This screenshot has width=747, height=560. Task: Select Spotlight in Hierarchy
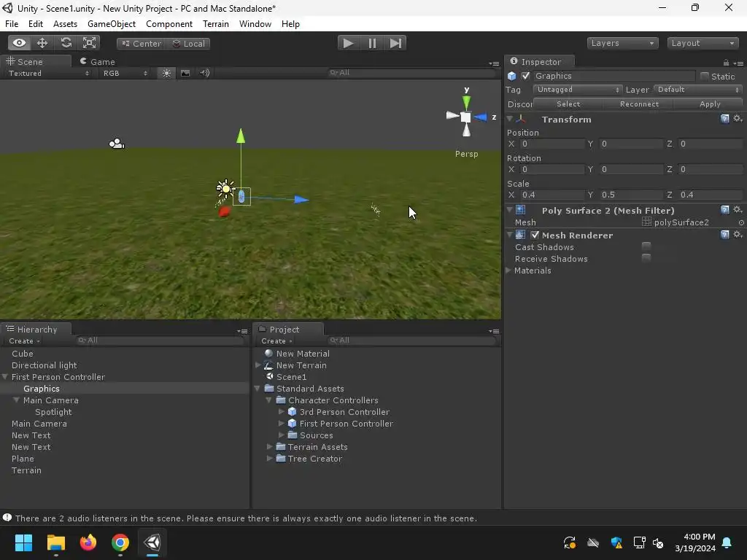[53, 412]
